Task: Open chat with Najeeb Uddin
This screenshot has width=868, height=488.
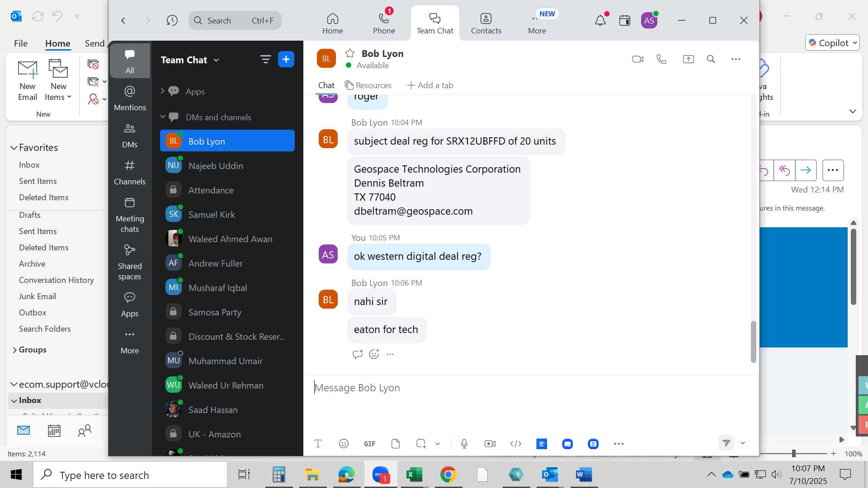Action: [x=227, y=166]
